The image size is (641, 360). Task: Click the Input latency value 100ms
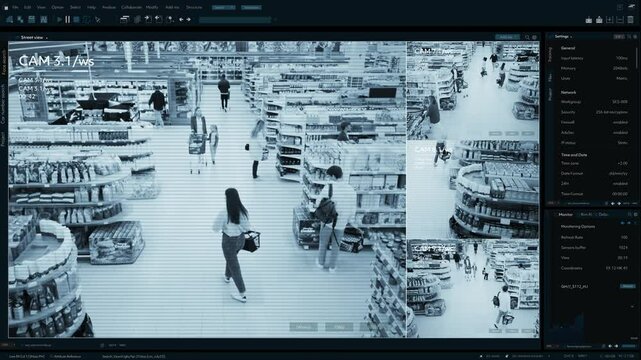(622, 58)
